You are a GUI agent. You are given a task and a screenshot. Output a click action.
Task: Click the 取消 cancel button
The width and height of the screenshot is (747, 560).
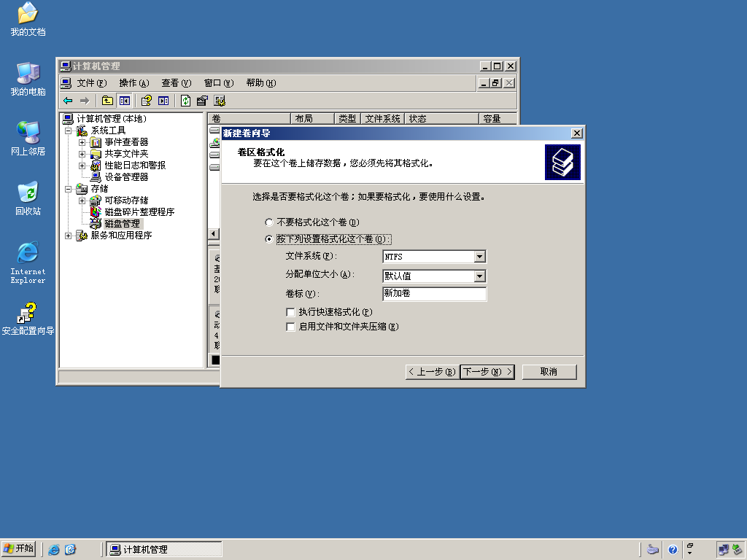tap(549, 372)
